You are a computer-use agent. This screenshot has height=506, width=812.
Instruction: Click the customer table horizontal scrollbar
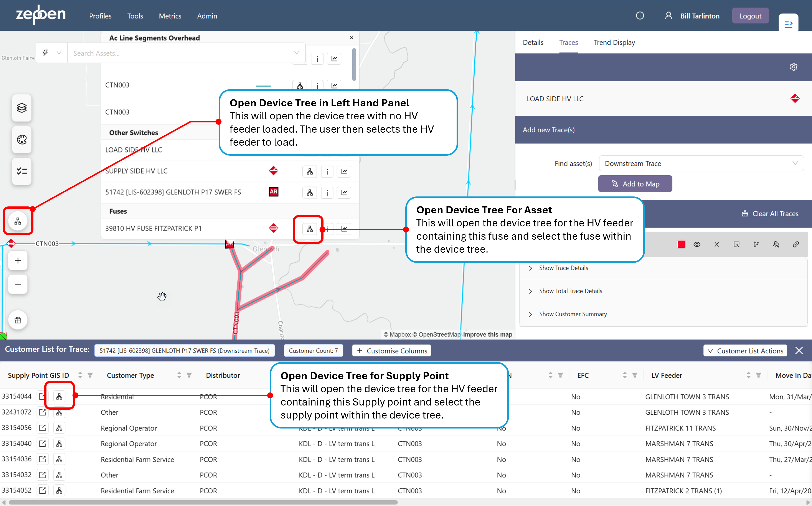(x=203, y=502)
